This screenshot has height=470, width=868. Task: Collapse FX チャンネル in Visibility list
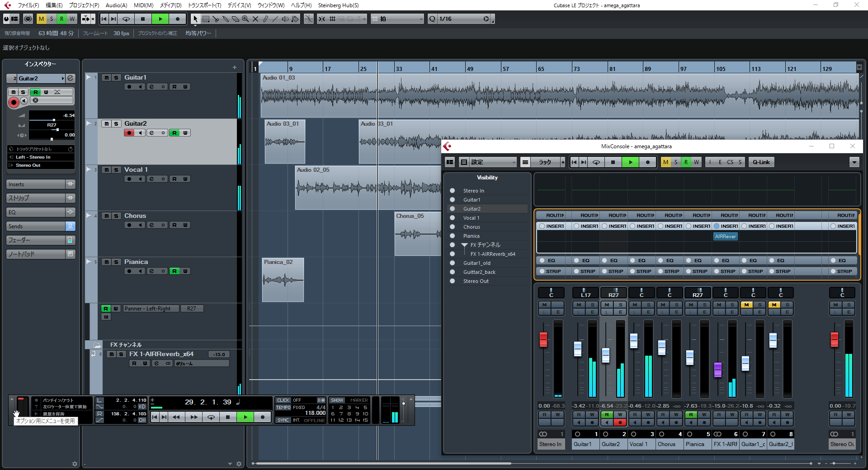(464, 245)
